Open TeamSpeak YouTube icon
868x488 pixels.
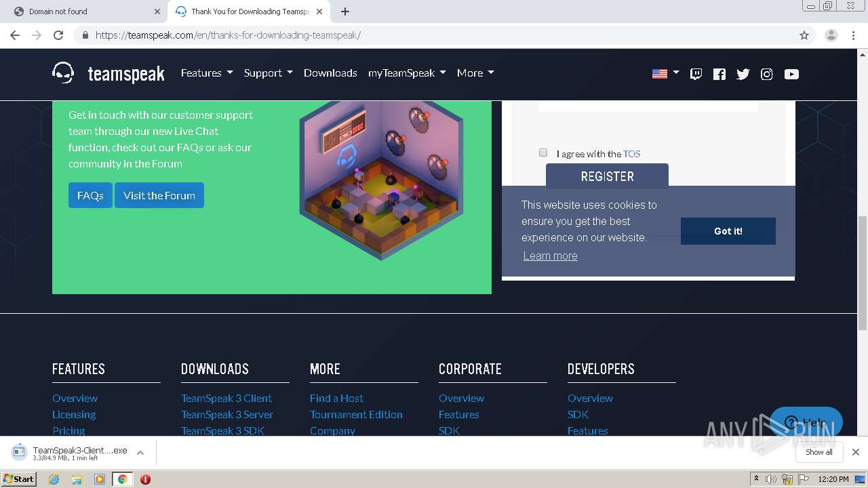pyautogui.click(x=791, y=74)
